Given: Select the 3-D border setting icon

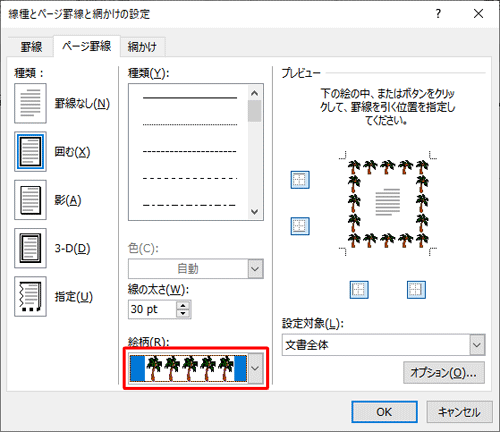Looking at the screenshot, I should (x=30, y=248).
